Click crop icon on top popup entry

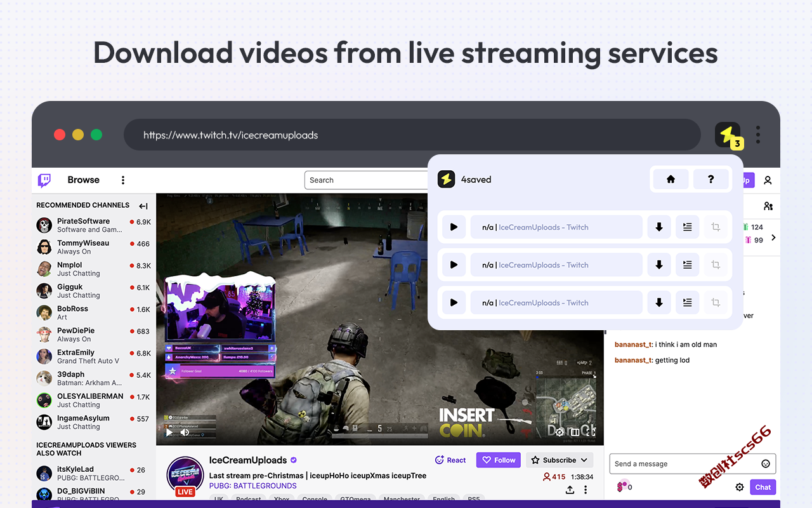click(716, 227)
